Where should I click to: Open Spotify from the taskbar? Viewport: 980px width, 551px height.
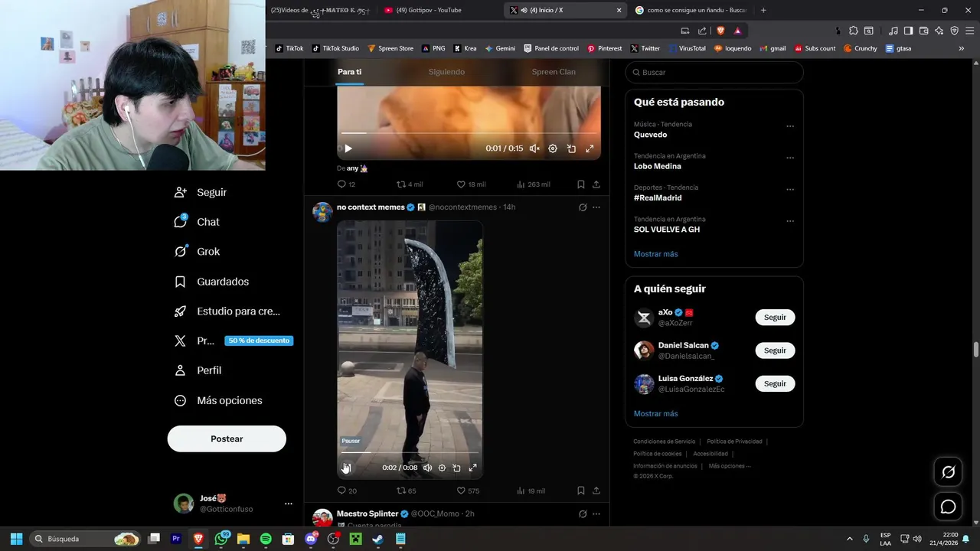[266, 539]
